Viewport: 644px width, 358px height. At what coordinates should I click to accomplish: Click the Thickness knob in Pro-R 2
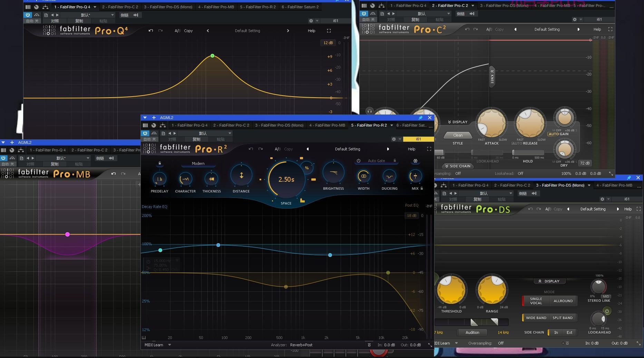tap(212, 179)
